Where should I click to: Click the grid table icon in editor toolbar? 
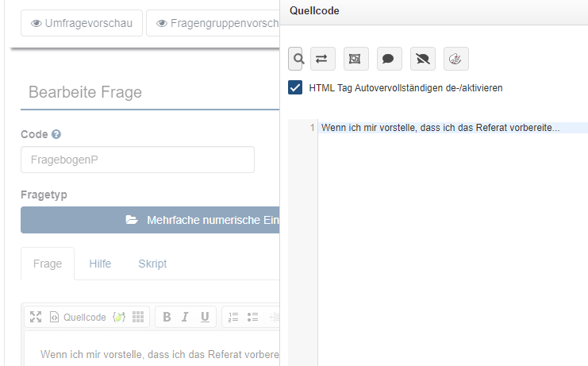click(x=138, y=317)
